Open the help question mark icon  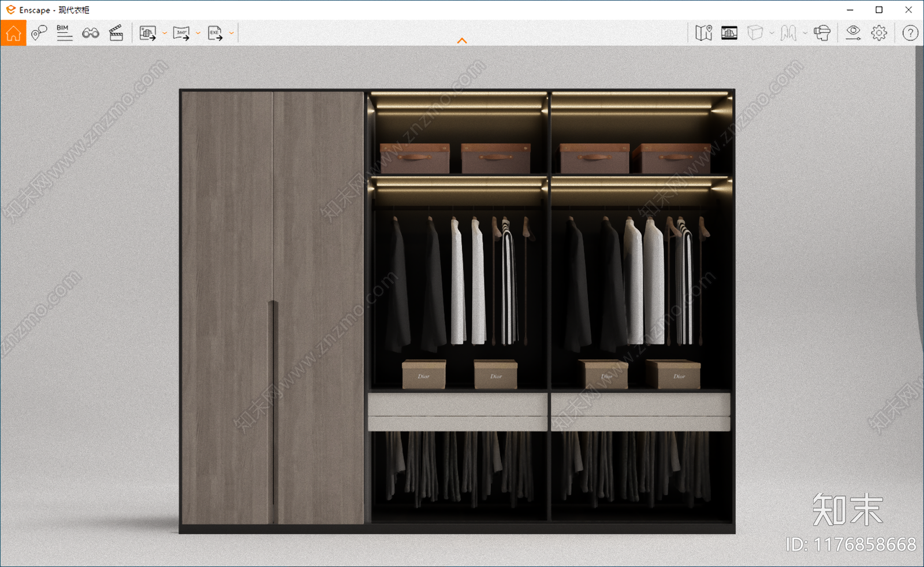point(910,33)
